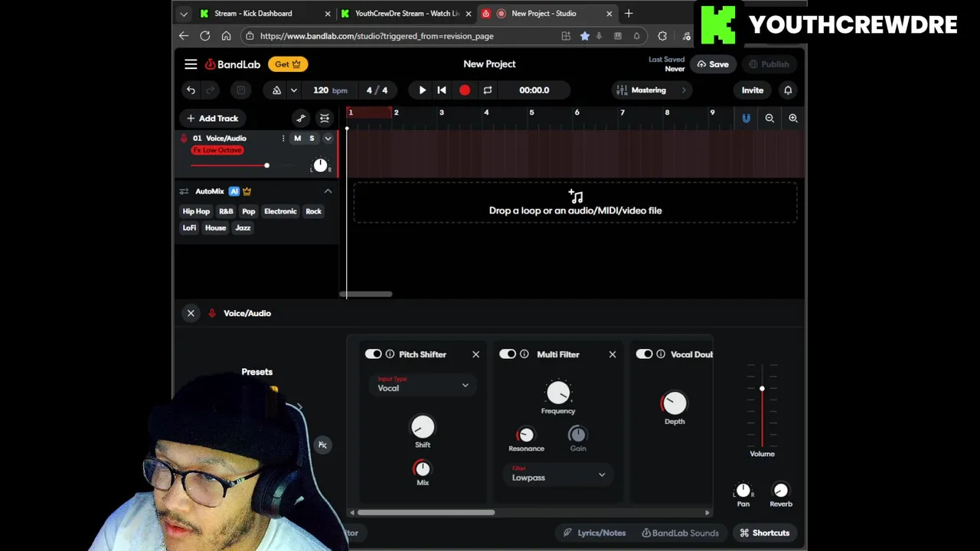
Task: Solo the Voice/Audio track
Action: coord(312,139)
